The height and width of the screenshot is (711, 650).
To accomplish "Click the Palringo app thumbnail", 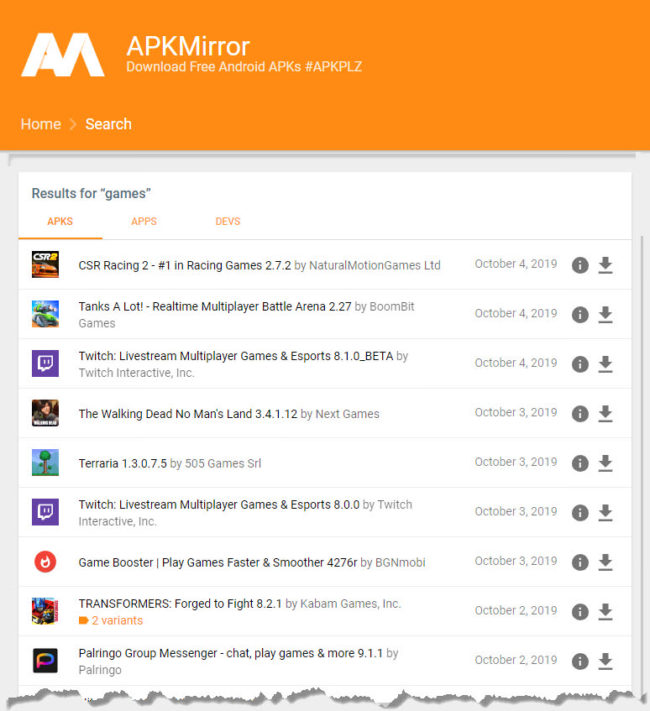I will (x=45, y=660).
